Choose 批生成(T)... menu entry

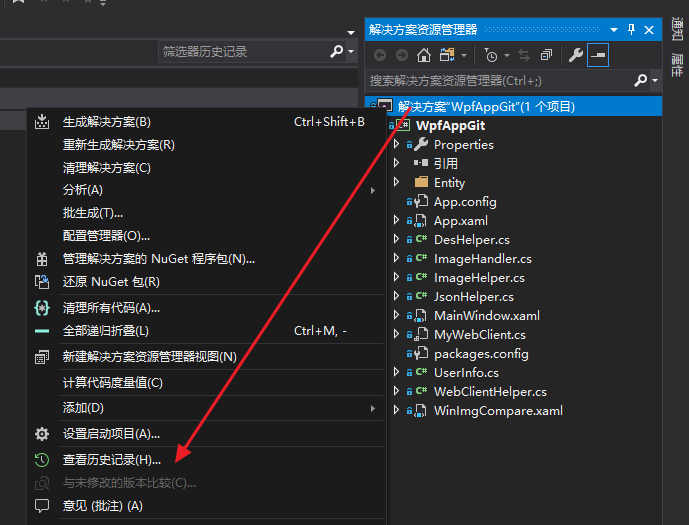point(205,213)
